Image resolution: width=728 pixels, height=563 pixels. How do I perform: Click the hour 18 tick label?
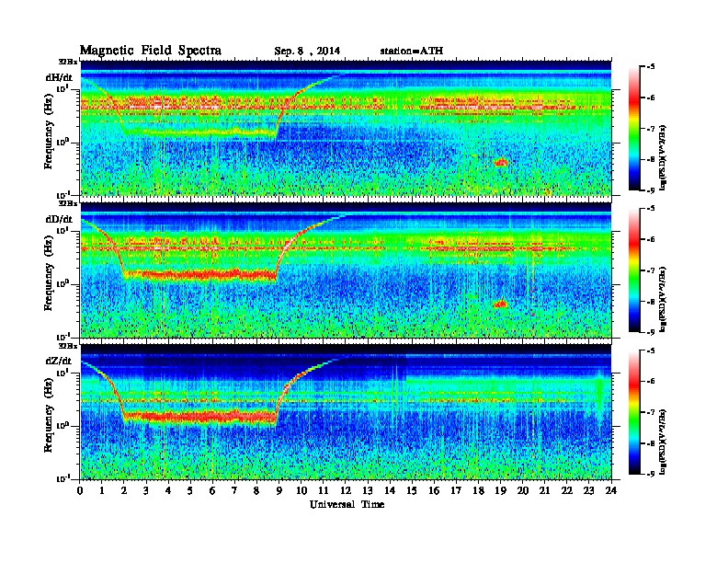tap(478, 490)
